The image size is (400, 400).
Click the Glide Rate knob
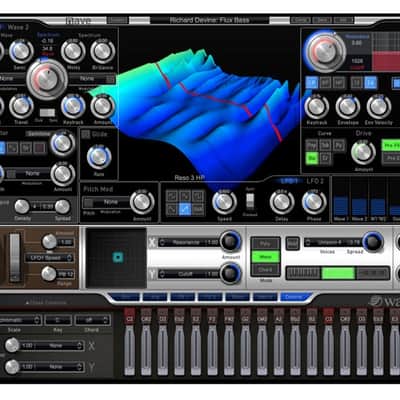coord(99,157)
